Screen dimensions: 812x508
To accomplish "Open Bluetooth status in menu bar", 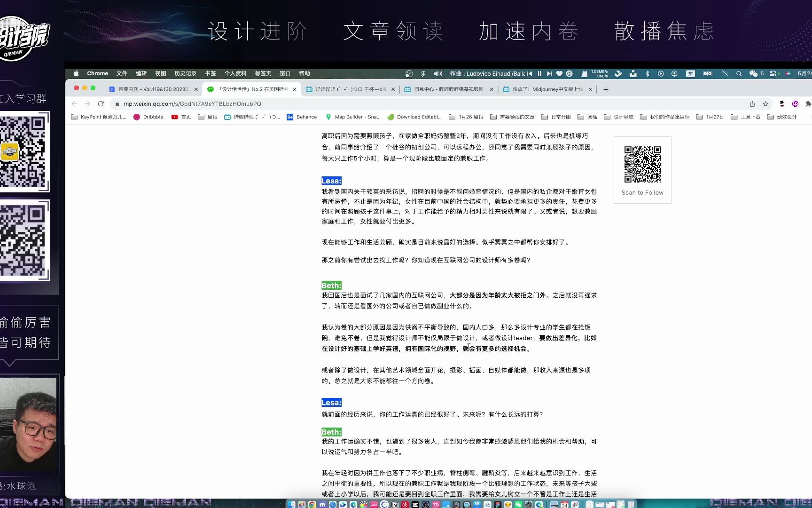I will [647, 73].
